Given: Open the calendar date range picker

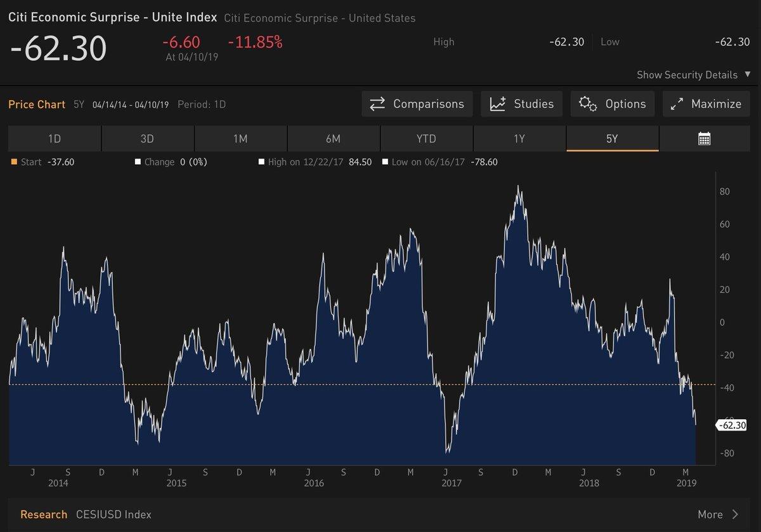Looking at the screenshot, I should pos(704,139).
